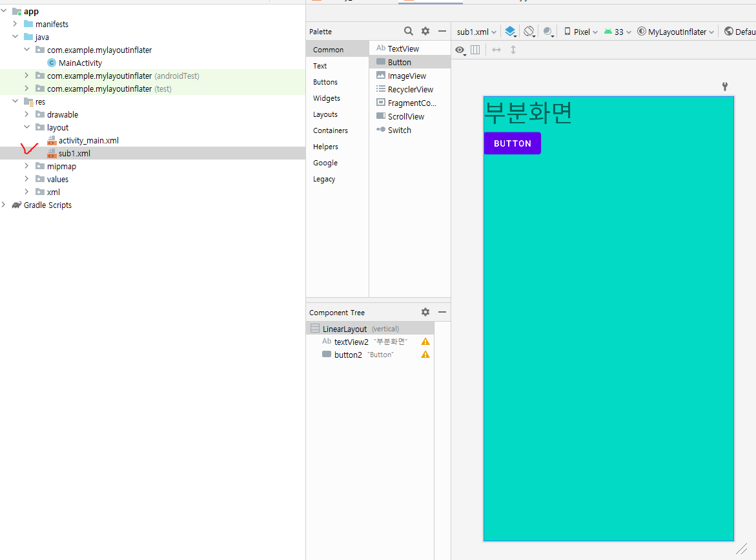Expand the test package
756x560 pixels.
tap(27, 88)
